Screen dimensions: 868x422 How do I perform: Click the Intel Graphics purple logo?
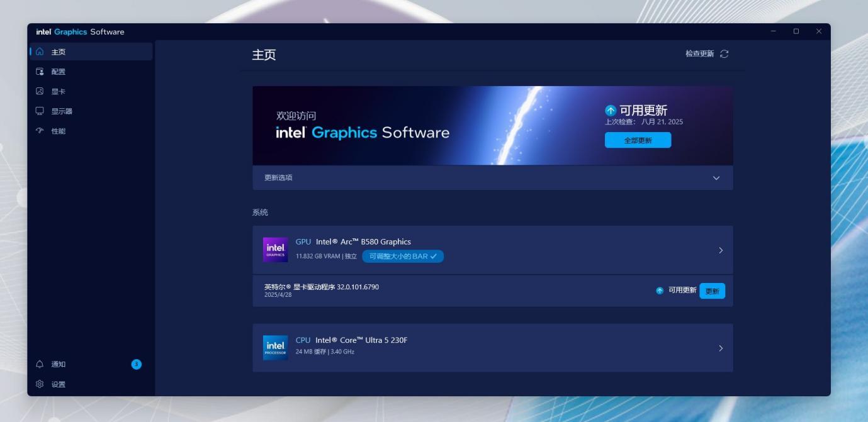pos(276,250)
